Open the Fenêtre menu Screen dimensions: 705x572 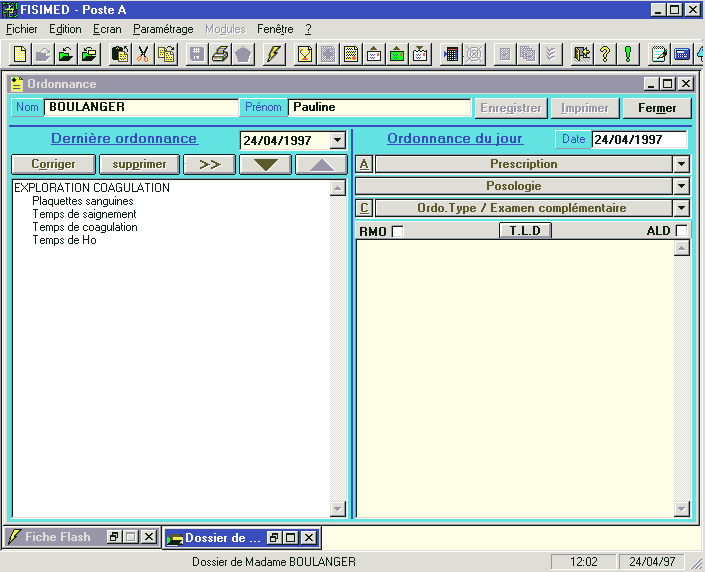[275, 29]
